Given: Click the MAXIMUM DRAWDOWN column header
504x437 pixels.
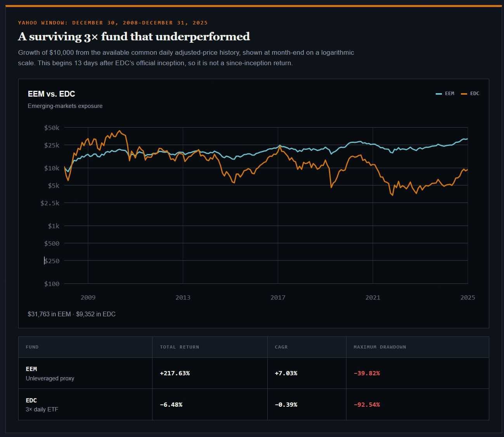Looking at the screenshot, I should coord(380,347).
